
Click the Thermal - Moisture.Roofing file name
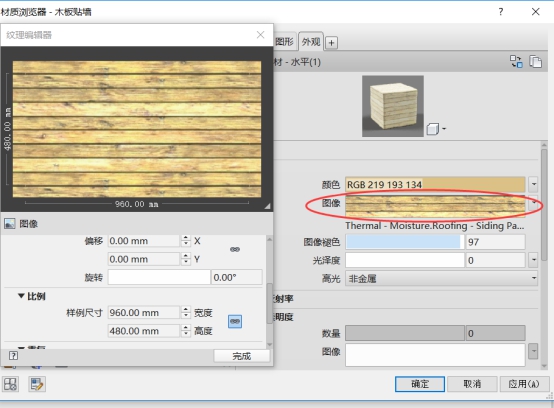435,226
